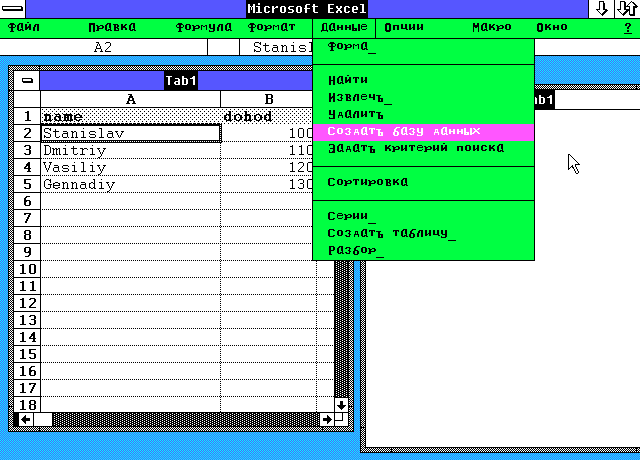The height and width of the screenshot is (460, 640).
Task: Click the horizontal scrollbar thumb in Tab1
Action: click(43, 420)
